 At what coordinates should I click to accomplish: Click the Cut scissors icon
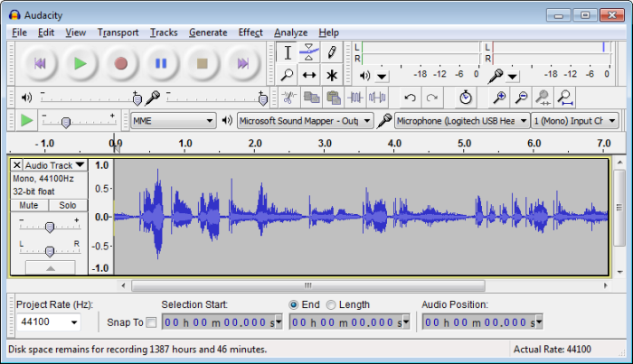click(x=289, y=98)
